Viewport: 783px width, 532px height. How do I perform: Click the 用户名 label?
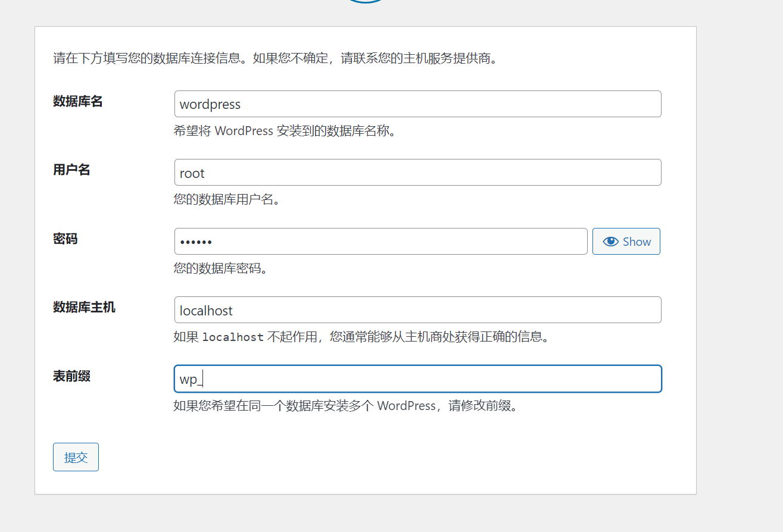click(x=71, y=170)
